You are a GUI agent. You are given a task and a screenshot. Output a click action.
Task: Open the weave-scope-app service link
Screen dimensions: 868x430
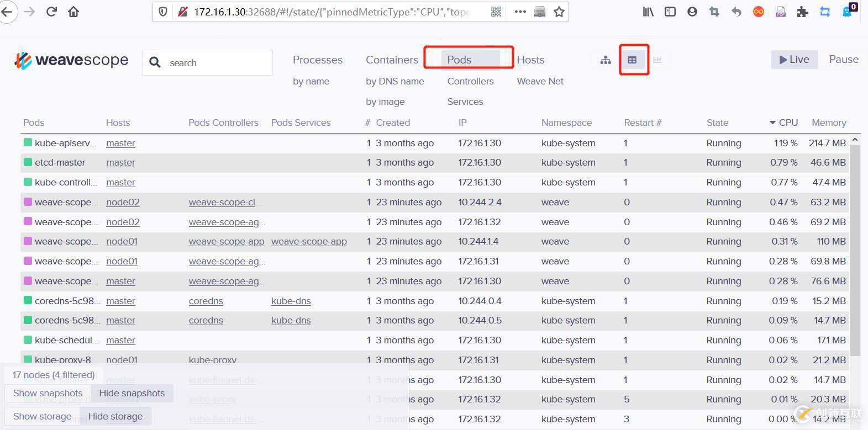(x=309, y=241)
